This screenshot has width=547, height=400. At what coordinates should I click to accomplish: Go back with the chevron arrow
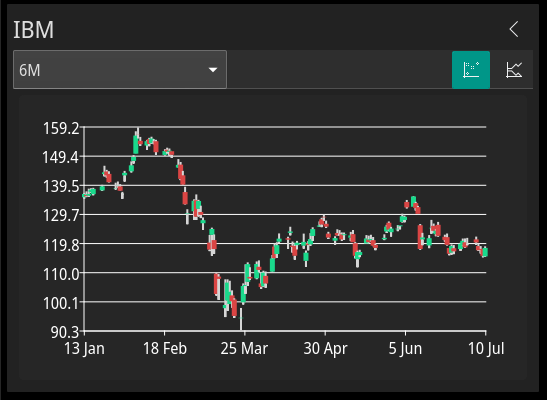point(514,29)
